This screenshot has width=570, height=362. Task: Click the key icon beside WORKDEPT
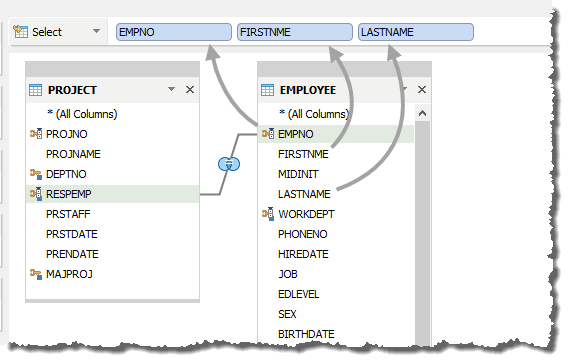click(x=268, y=214)
